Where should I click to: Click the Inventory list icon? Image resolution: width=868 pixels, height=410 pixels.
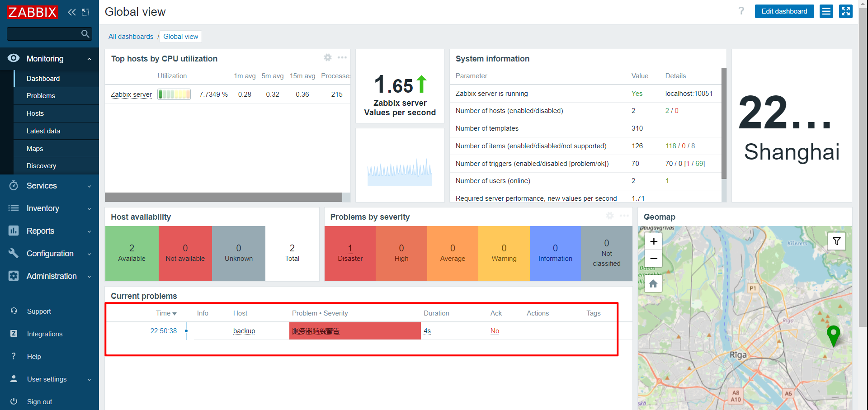click(14, 208)
